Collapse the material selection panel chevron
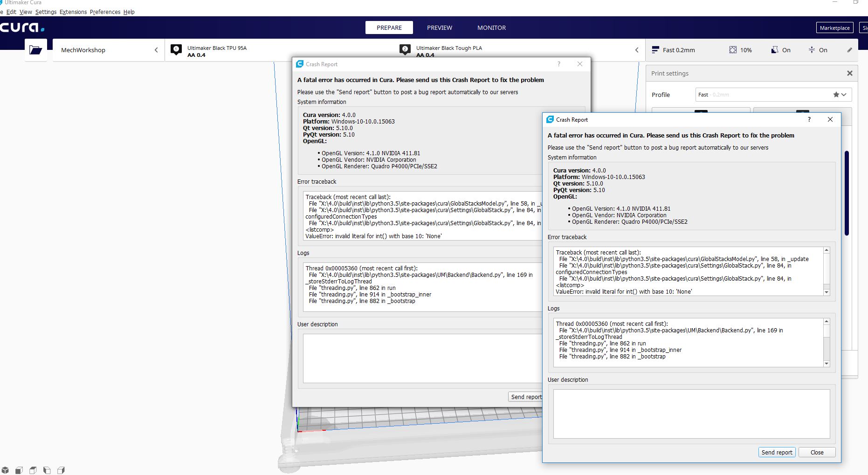This screenshot has width=868, height=475. coord(637,50)
